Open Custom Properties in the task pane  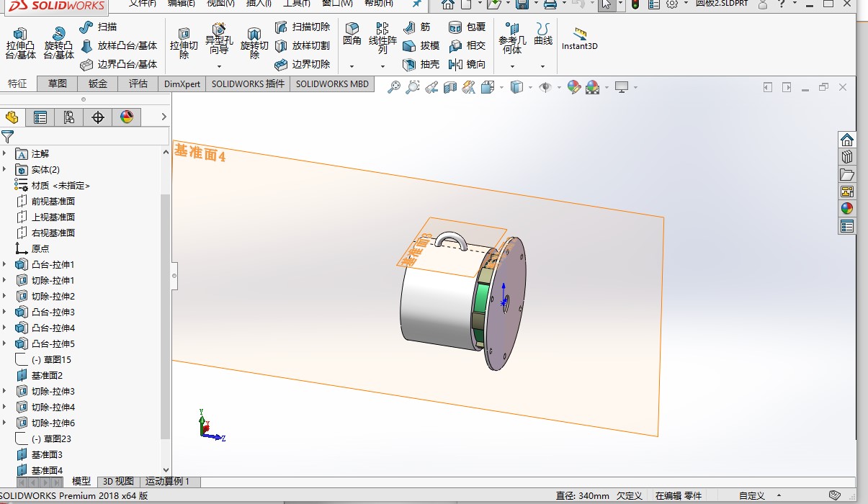pyautogui.click(x=847, y=226)
